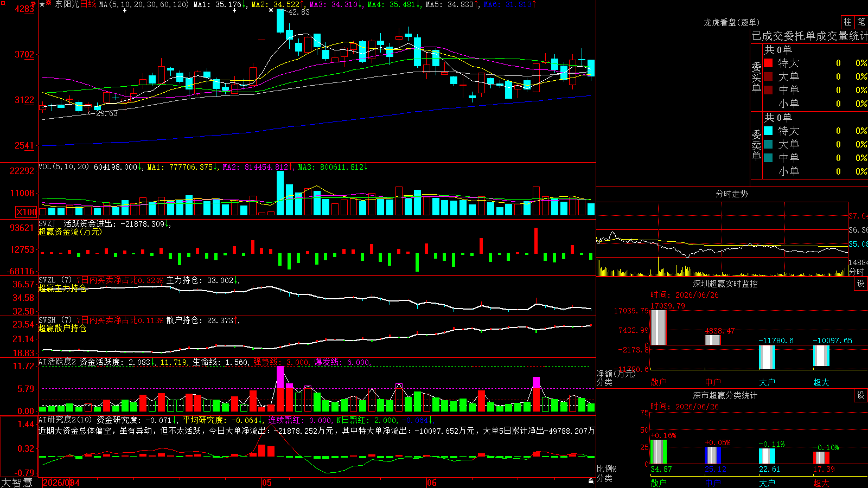Click the dark red 大单 buy-order swatch
The height and width of the screenshot is (488, 868).
[768, 76]
